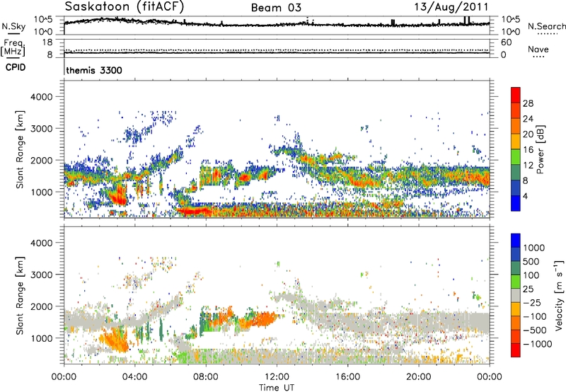
Task: Pick the light green 25–100 velocity segment
Action: 516,282
